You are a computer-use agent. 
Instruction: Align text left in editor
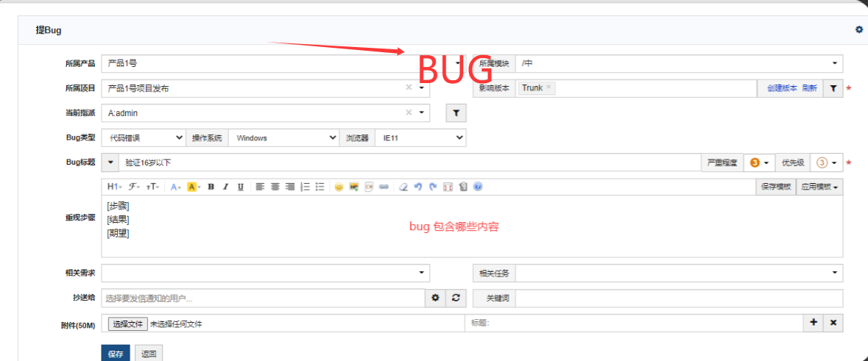(260, 187)
